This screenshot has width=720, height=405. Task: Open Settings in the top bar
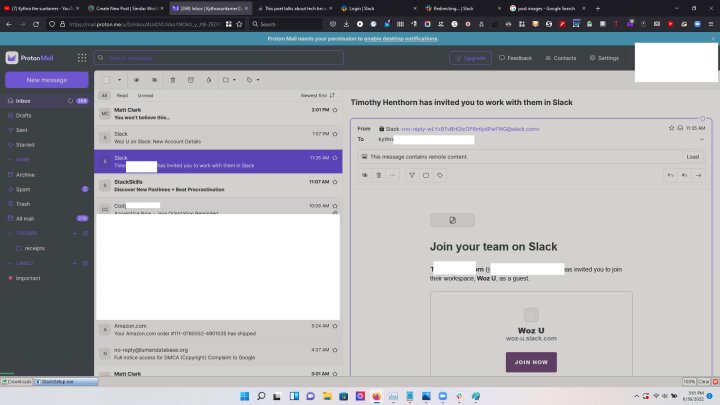click(x=604, y=58)
